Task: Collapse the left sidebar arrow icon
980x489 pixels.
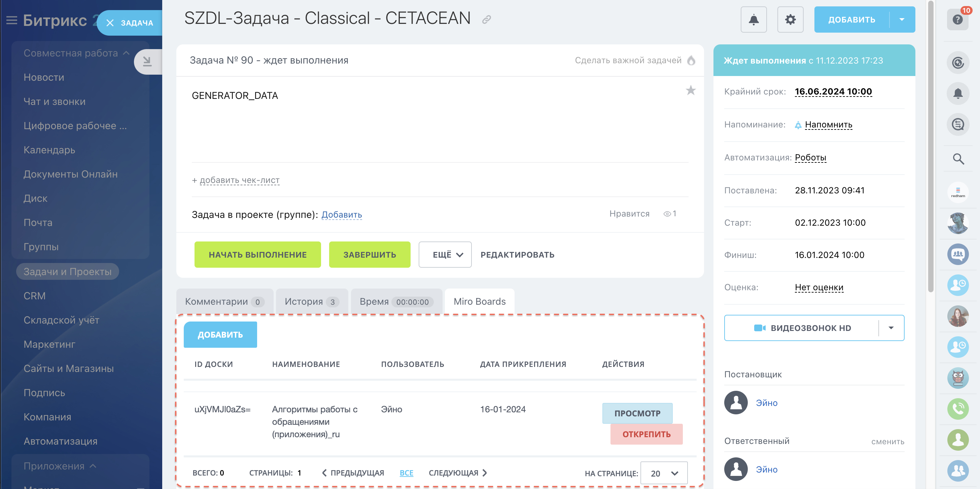Action: point(147,62)
